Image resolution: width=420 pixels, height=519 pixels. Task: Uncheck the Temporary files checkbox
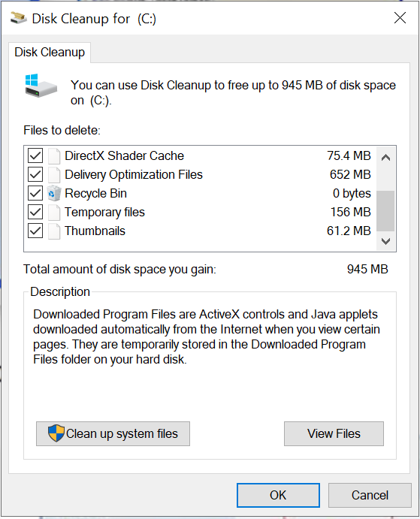35,212
